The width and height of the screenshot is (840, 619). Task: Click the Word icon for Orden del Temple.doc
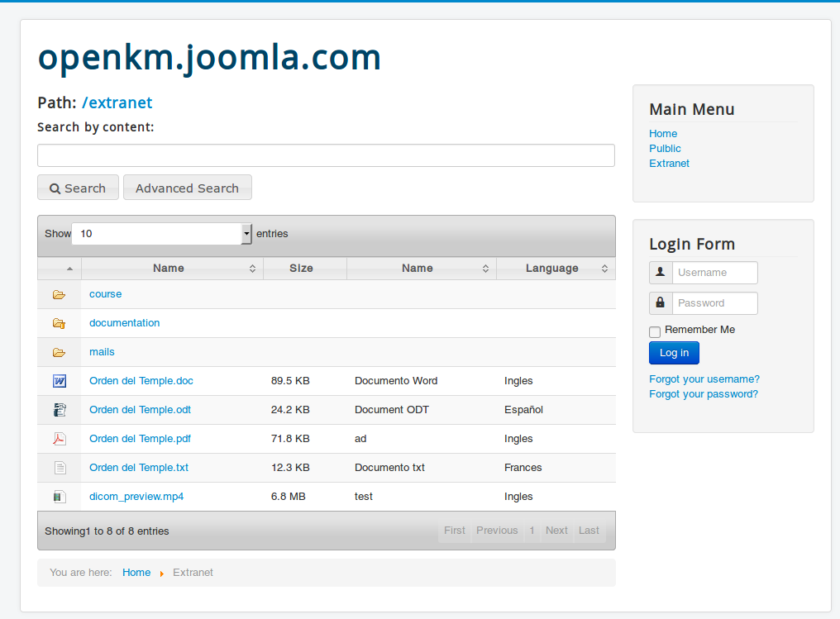click(x=60, y=381)
